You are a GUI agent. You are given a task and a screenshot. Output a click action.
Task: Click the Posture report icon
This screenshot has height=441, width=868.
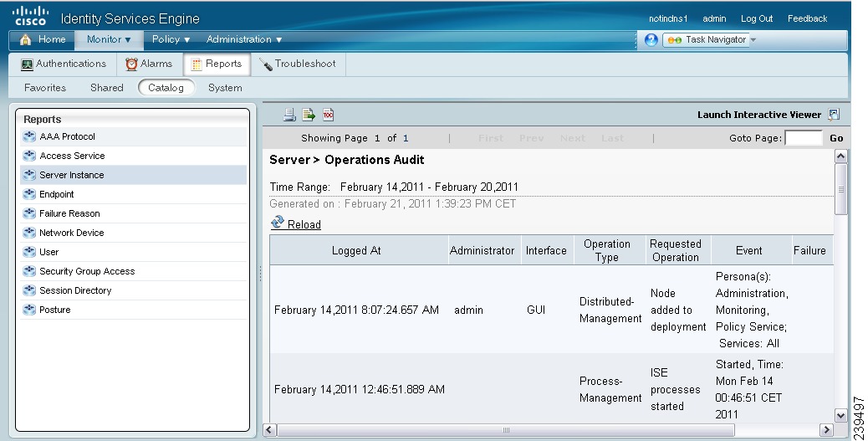(x=30, y=309)
